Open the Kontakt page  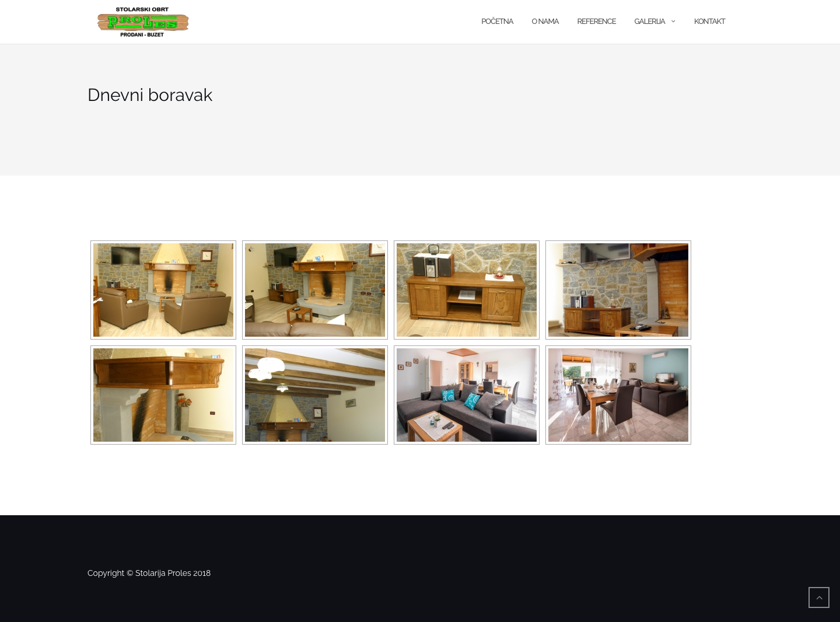pyautogui.click(x=709, y=22)
